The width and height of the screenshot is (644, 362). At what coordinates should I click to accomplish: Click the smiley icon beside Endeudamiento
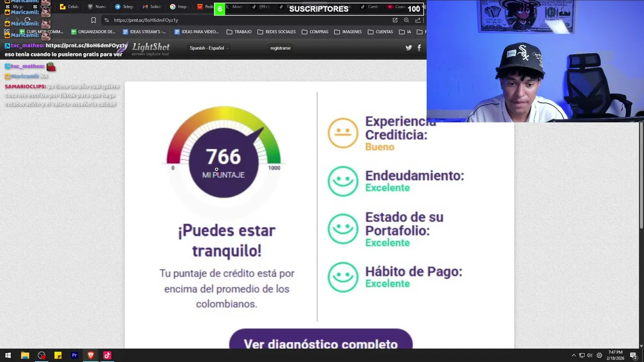343,181
